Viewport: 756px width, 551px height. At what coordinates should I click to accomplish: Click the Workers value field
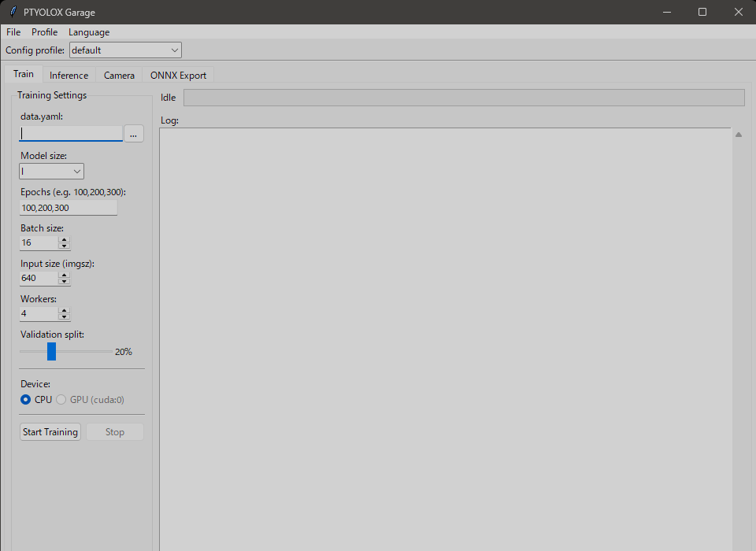(x=39, y=314)
